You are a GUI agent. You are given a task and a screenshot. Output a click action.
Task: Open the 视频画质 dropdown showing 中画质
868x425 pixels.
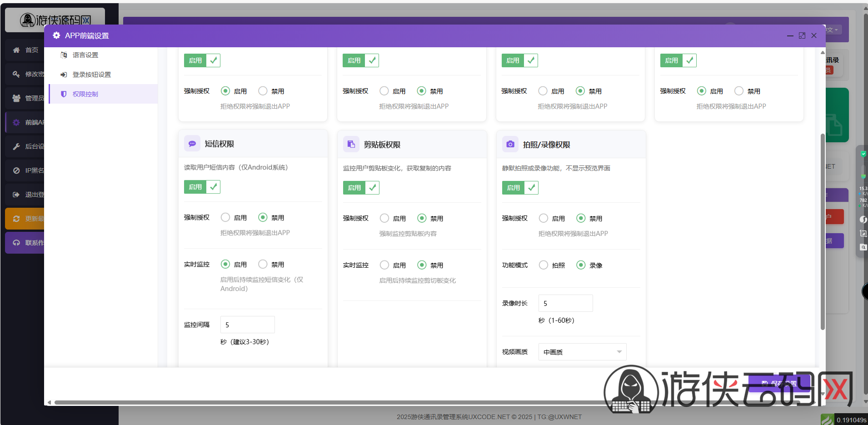pyautogui.click(x=582, y=352)
